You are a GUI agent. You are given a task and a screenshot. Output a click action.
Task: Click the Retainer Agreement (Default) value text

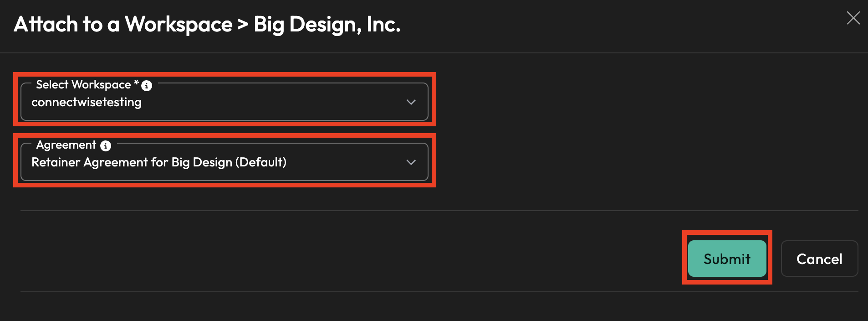click(159, 162)
